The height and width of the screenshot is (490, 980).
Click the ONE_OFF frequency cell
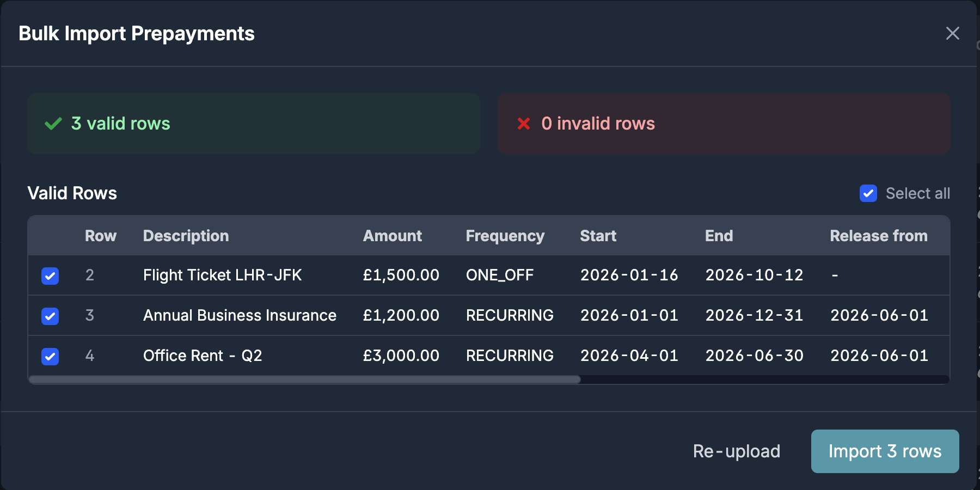pyautogui.click(x=500, y=275)
